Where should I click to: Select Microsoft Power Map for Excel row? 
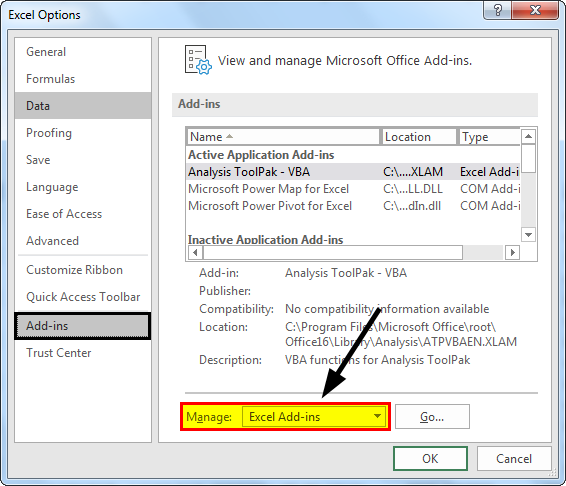[x=353, y=189]
